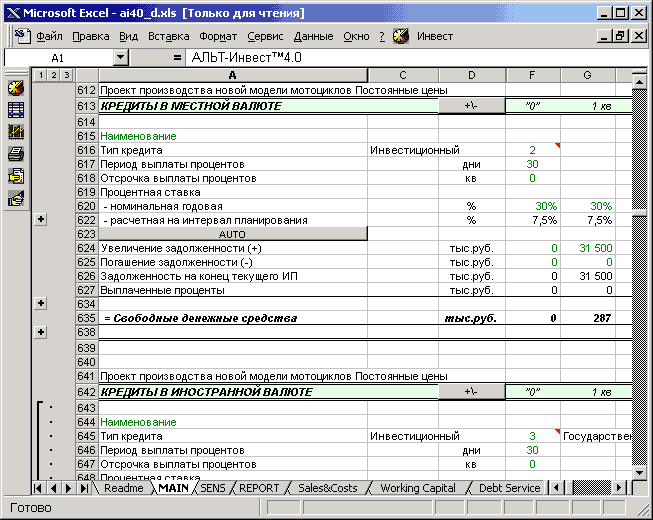Click the AUTO button in row 623

[x=232, y=234]
